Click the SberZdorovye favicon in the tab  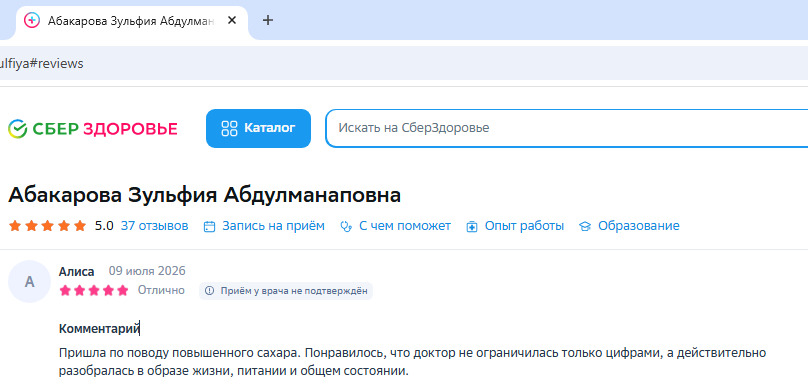[x=32, y=21]
